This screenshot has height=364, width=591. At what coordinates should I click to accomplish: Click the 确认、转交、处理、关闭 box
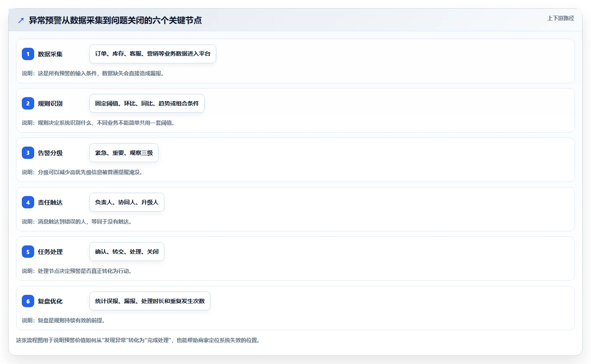[x=127, y=252]
